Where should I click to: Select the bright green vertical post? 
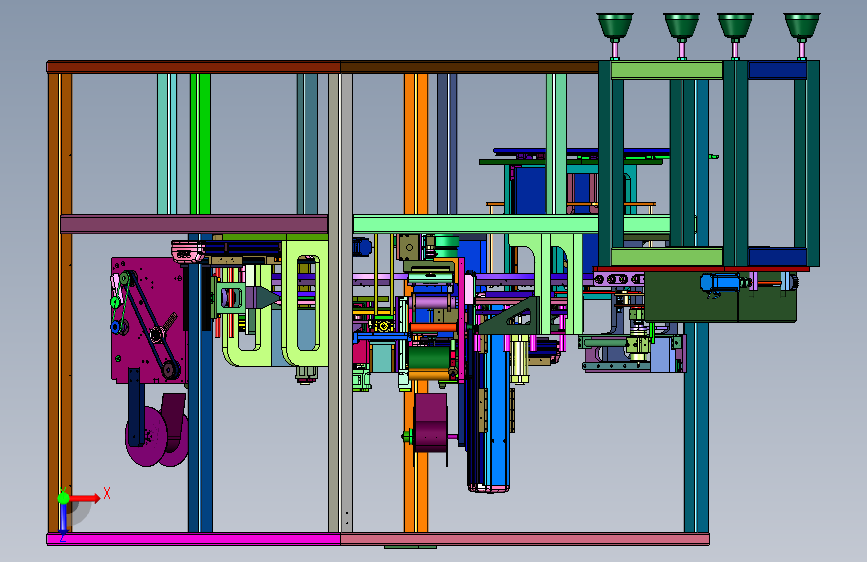[200, 144]
